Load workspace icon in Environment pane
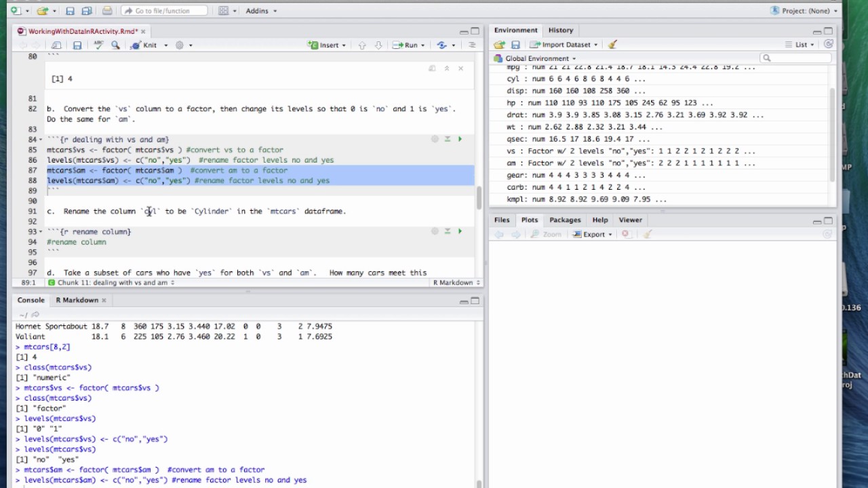Screen dimensions: 868x488 tap(500, 45)
